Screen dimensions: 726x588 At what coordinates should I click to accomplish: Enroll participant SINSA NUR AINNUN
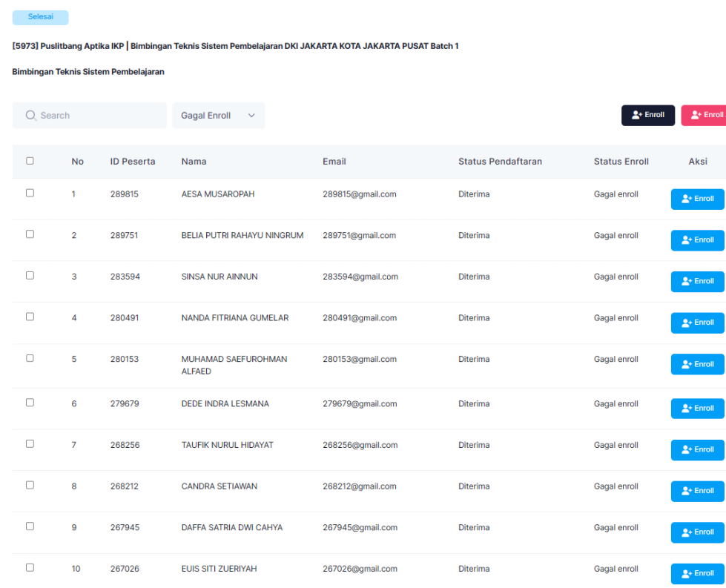point(697,282)
